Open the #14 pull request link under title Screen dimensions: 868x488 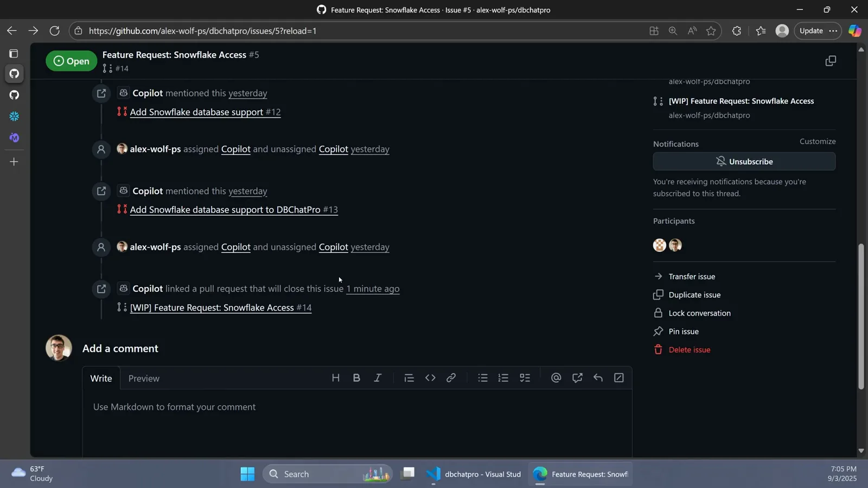coord(122,68)
